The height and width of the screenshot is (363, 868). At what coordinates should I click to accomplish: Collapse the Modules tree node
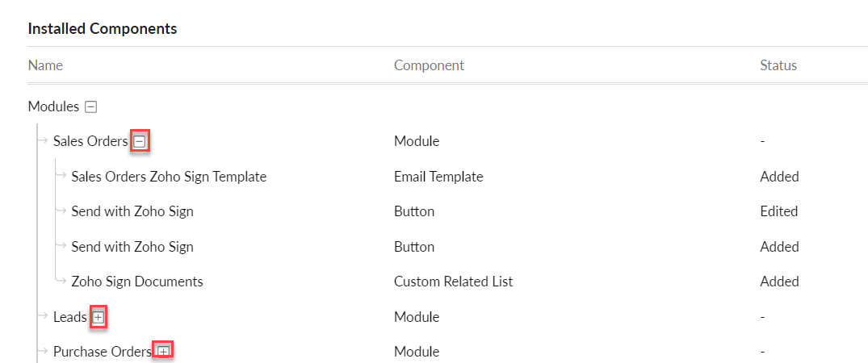tap(91, 106)
